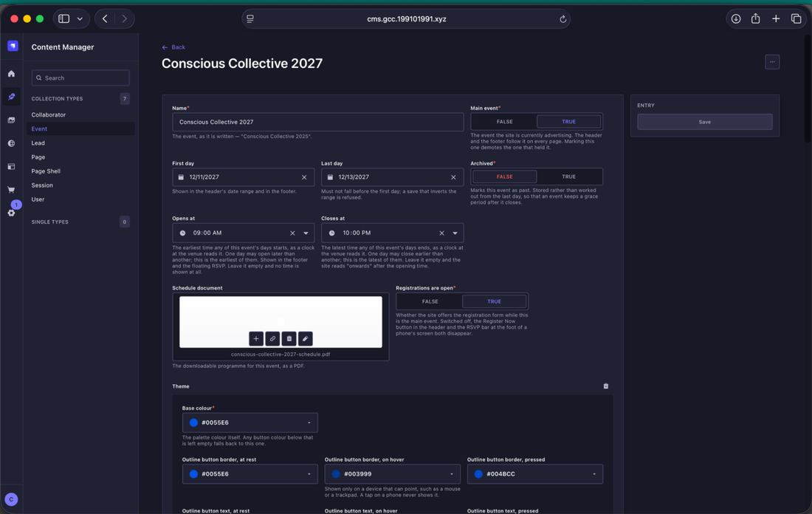Focus the Content Manager Search field
Image resolution: width=812 pixels, height=514 pixels.
[x=80, y=78]
